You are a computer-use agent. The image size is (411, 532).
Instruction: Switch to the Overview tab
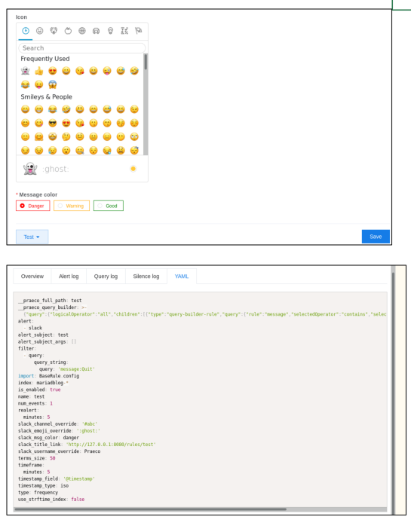pyautogui.click(x=32, y=277)
